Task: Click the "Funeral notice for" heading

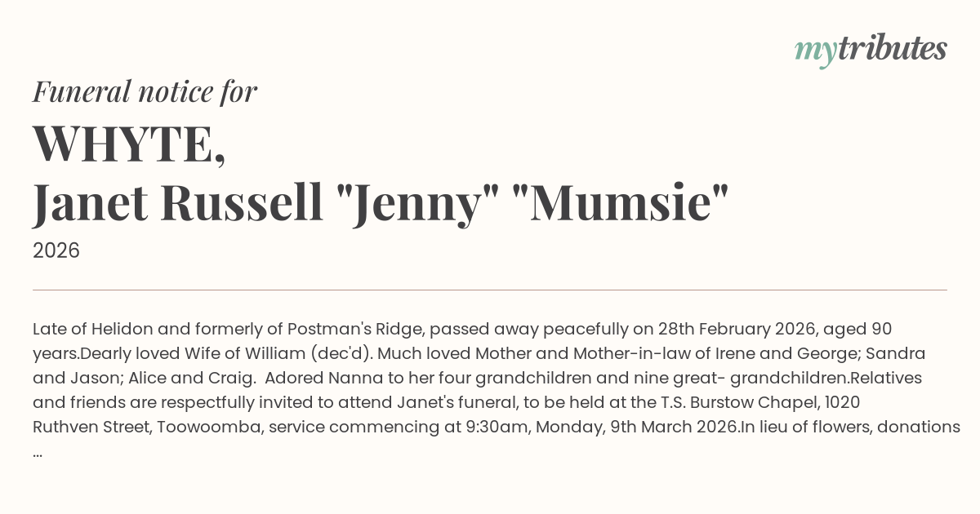Action: pos(145,91)
